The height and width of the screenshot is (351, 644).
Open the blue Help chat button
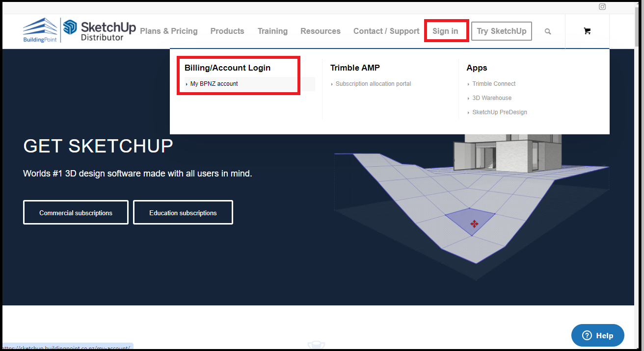(597, 335)
